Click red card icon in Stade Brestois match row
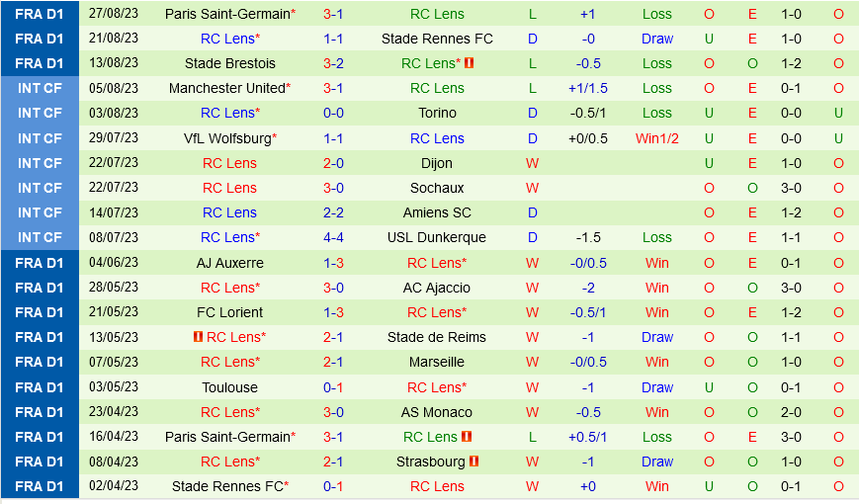859x504 pixels. pos(470,63)
